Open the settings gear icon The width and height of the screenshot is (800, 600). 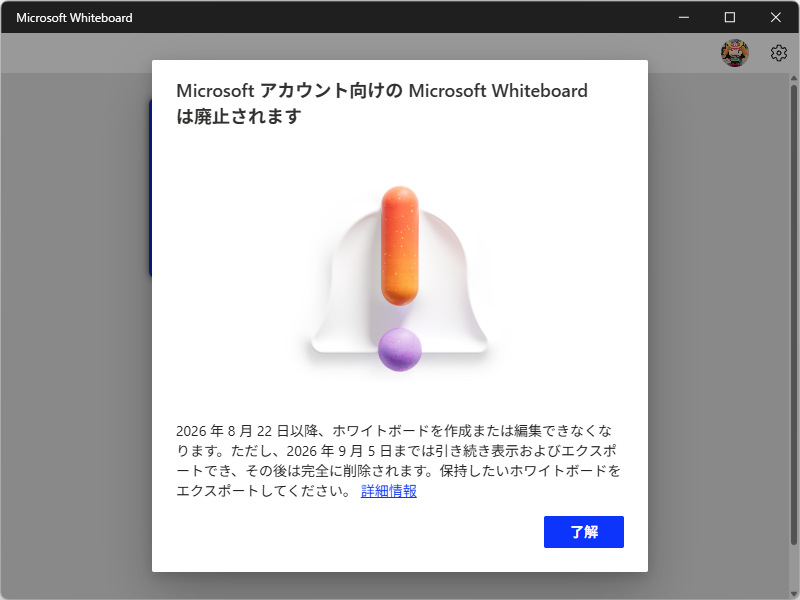tap(779, 53)
